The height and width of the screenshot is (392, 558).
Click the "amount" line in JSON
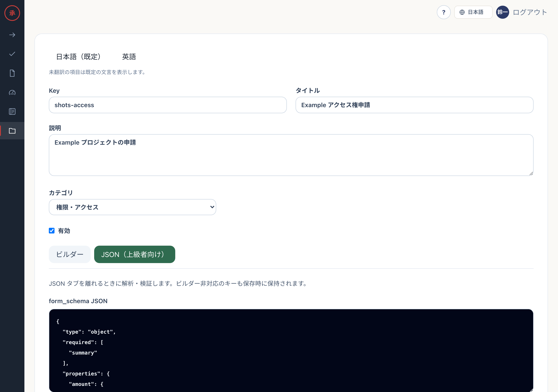(x=86, y=384)
